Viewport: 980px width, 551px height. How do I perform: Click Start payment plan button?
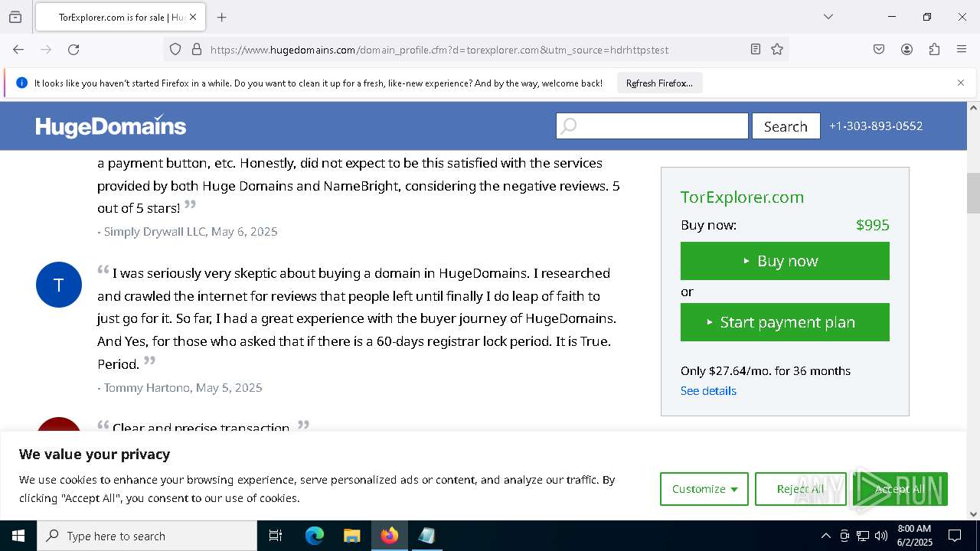point(785,322)
